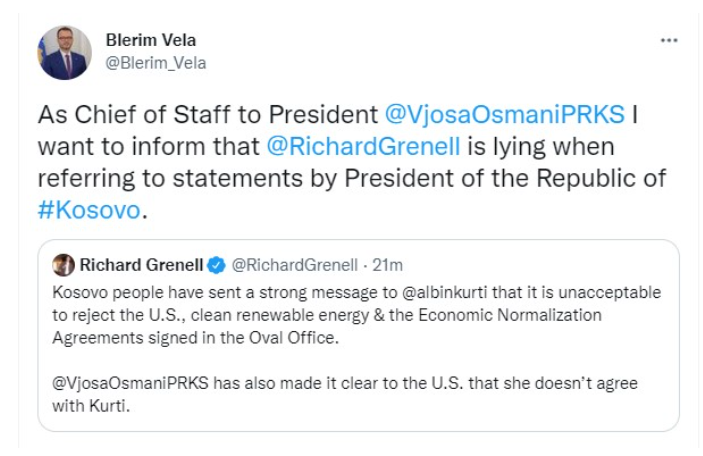The height and width of the screenshot is (456, 703).
Task: Click quoted text 'with Kurti.'
Action: [x=91, y=406]
